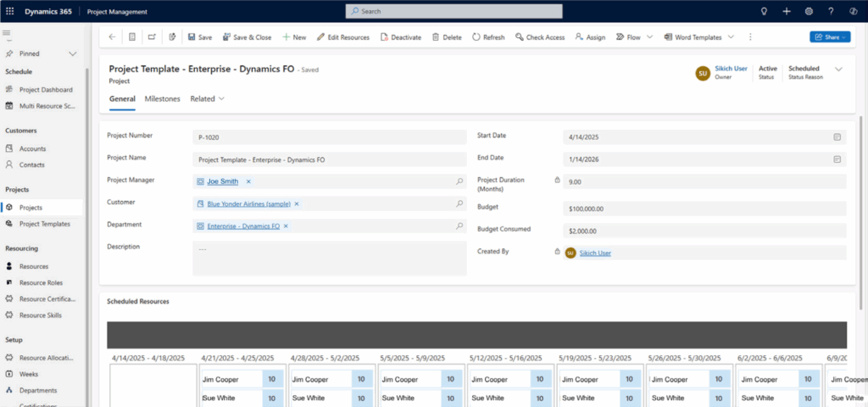This screenshot has height=407, width=868.
Task: Collapse the left navigation hamburger menu
Action: pyautogui.click(x=7, y=33)
